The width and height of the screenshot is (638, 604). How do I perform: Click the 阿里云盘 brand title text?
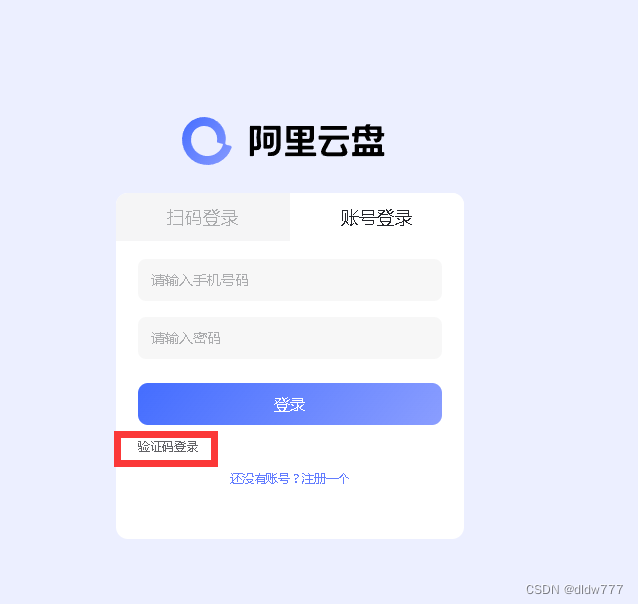[317, 141]
